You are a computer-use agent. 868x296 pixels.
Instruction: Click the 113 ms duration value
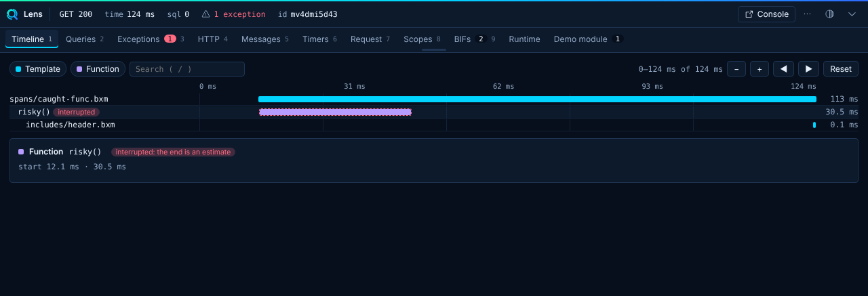(844, 99)
